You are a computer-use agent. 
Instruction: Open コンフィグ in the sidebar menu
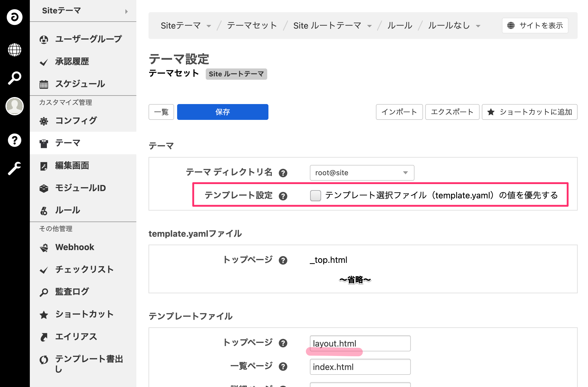click(76, 121)
